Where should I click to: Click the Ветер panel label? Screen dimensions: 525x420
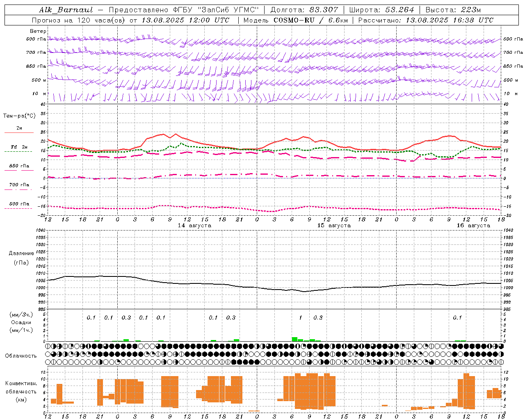[x=38, y=31]
